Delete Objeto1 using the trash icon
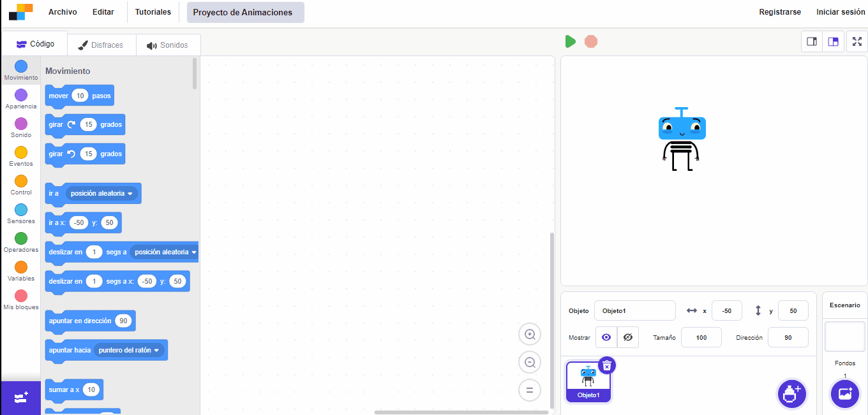This screenshot has height=415, width=868. coord(607,365)
